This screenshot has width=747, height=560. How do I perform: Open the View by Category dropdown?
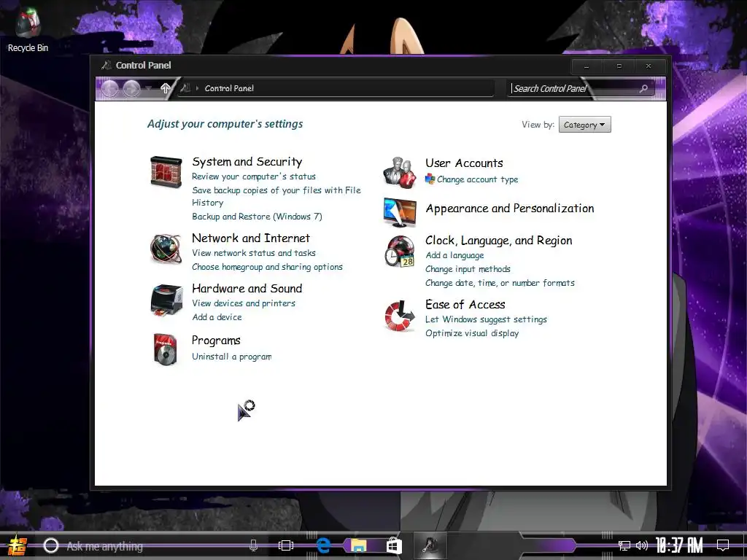click(x=584, y=125)
